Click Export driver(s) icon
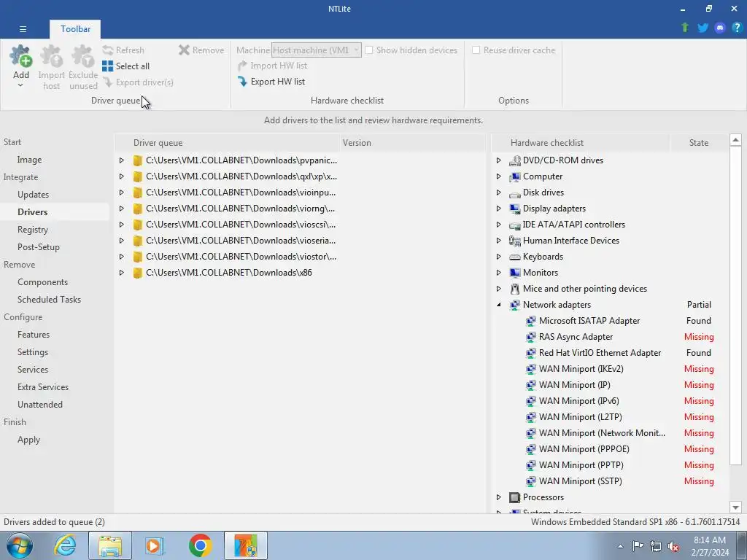This screenshot has width=747, height=560. pos(108,82)
